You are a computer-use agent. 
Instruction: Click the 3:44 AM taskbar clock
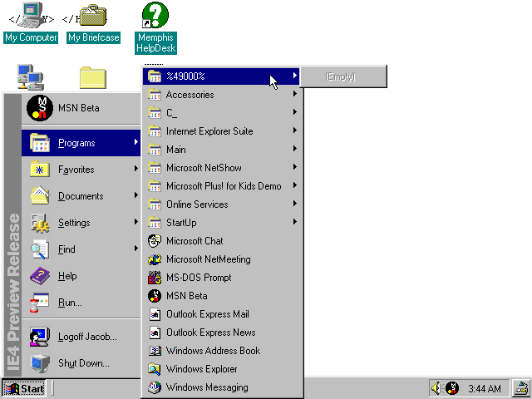click(x=485, y=388)
